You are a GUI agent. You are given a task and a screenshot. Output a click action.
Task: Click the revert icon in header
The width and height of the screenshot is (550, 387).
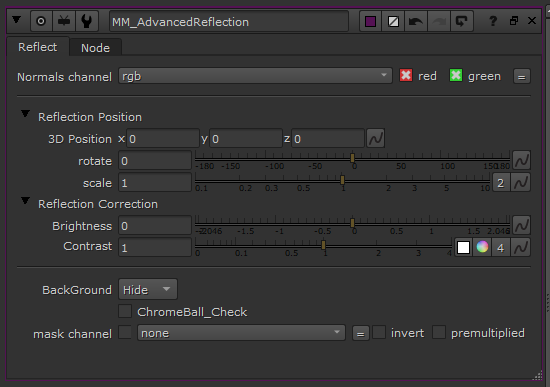[x=462, y=22]
